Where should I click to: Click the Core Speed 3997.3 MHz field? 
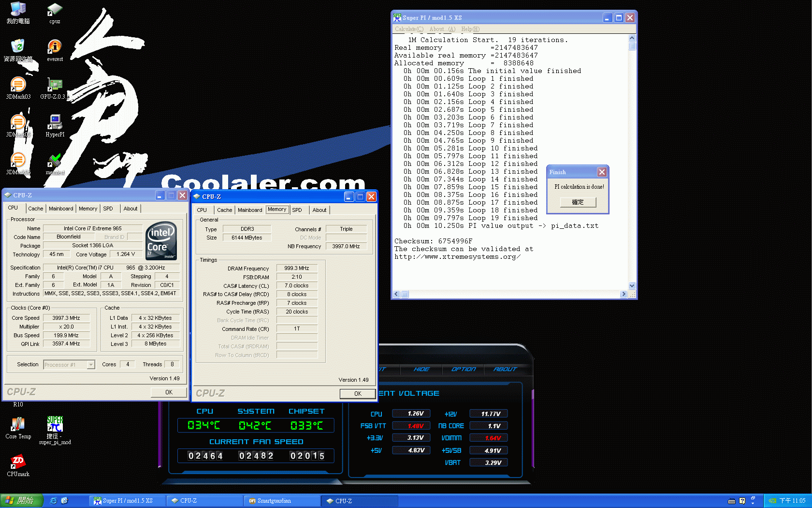[x=66, y=318]
